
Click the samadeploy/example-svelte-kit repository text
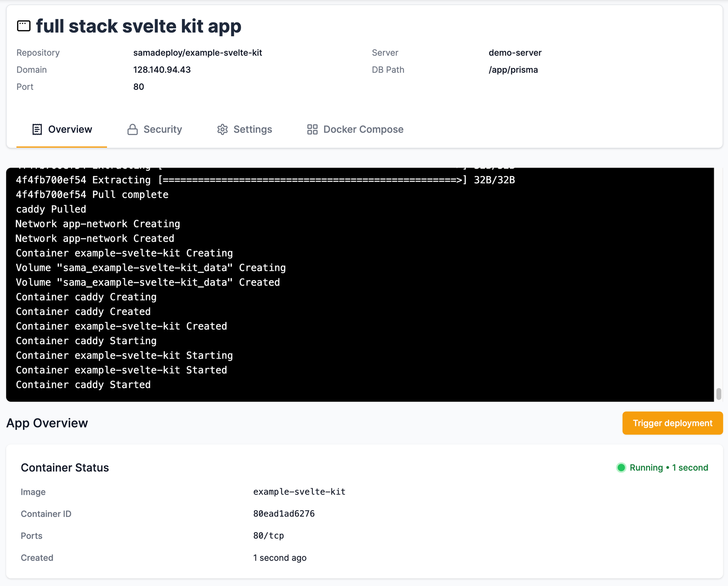pyautogui.click(x=197, y=53)
